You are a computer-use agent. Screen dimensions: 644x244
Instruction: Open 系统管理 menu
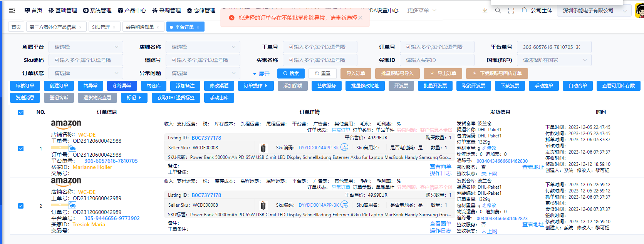click(97, 10)
